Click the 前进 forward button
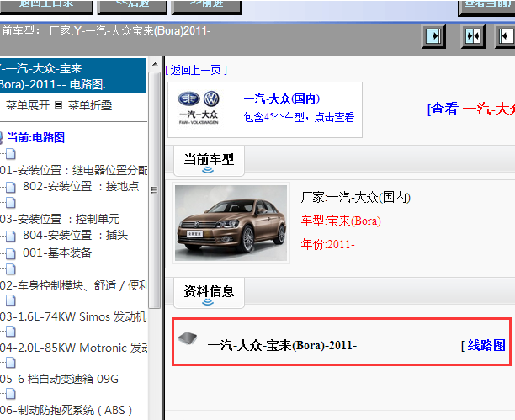515x420 pixels. coord(206,6)
